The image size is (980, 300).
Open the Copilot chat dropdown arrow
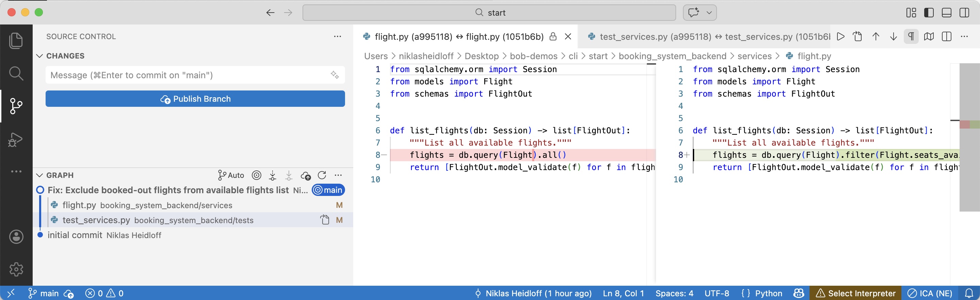[709, 13]
